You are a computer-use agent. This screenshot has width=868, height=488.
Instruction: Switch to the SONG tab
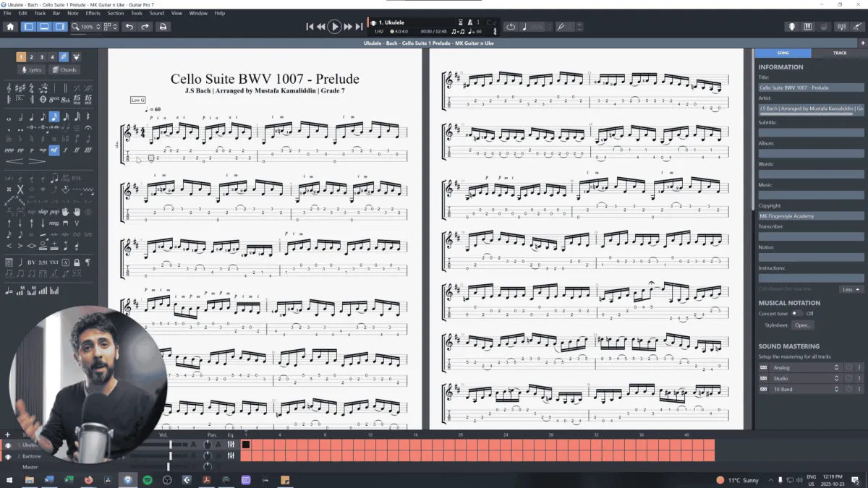pos(783,53)
